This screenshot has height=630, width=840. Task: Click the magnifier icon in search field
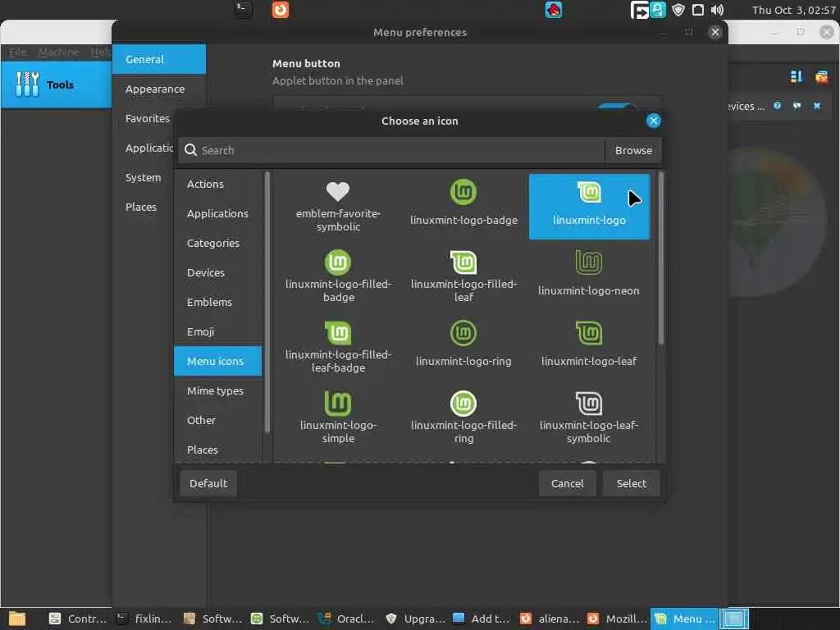coord(190,150)
